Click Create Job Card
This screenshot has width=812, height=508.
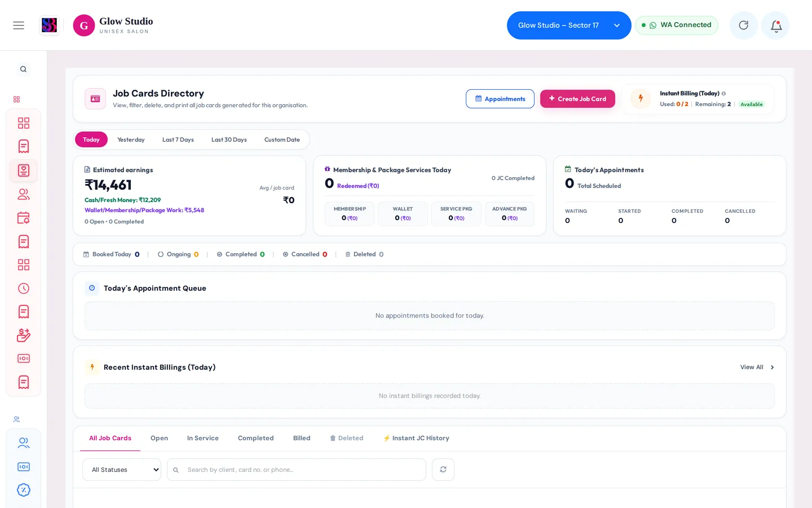[x=577, y=99]
